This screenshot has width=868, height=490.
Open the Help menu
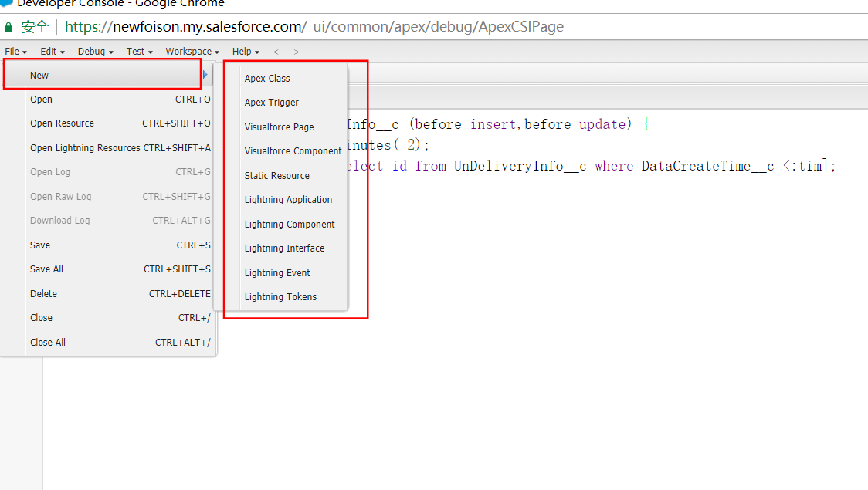tap(246, 52)
